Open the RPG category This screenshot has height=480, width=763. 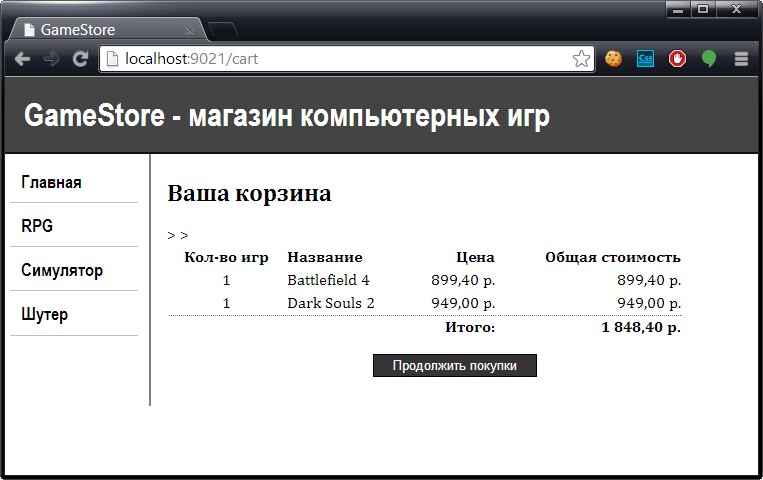[x=37, y=226]
